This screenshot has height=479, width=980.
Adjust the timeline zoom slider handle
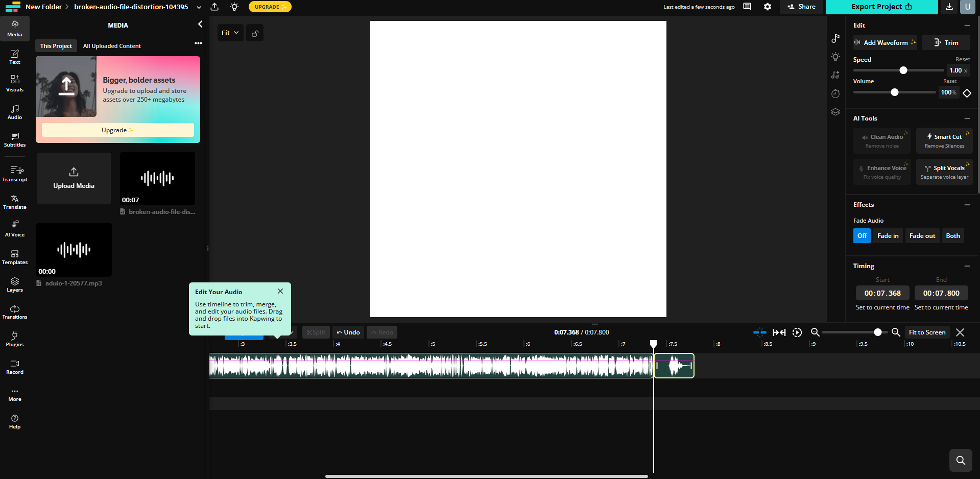878,332
